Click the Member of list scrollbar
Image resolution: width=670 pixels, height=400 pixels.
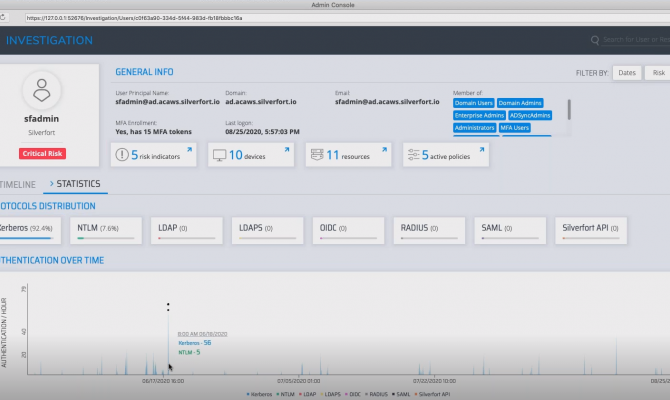click(x=569, y=109)
